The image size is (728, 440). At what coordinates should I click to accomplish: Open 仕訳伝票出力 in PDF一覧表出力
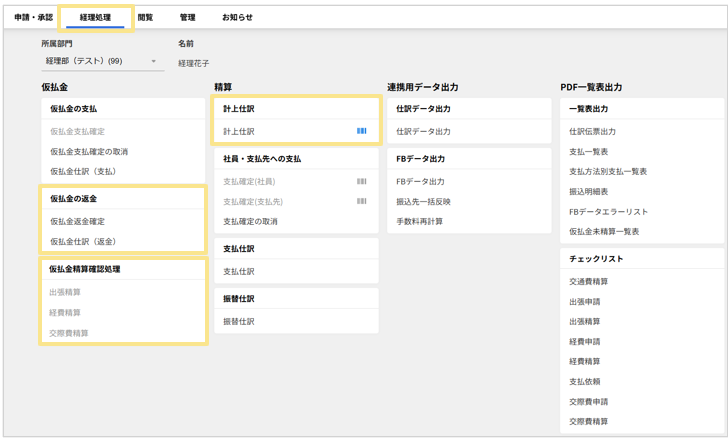coord(592,131)
